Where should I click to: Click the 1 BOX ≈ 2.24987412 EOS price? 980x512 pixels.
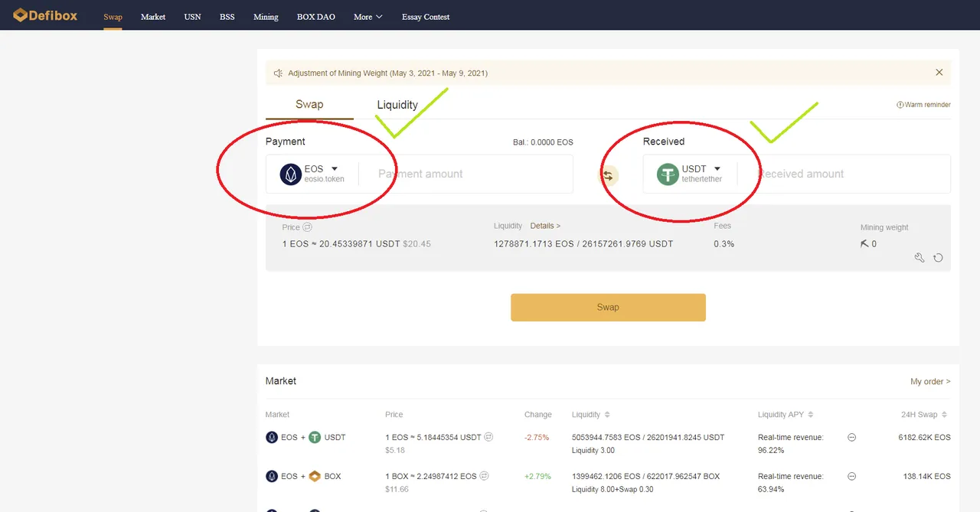click(431, 476)
